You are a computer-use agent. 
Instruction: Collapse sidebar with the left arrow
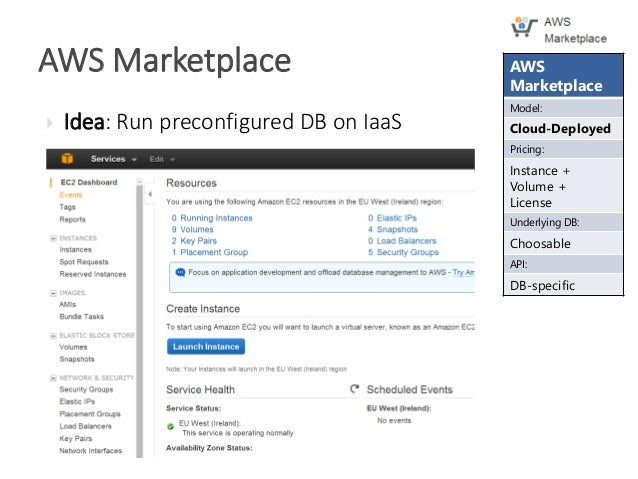coord(150,194)
